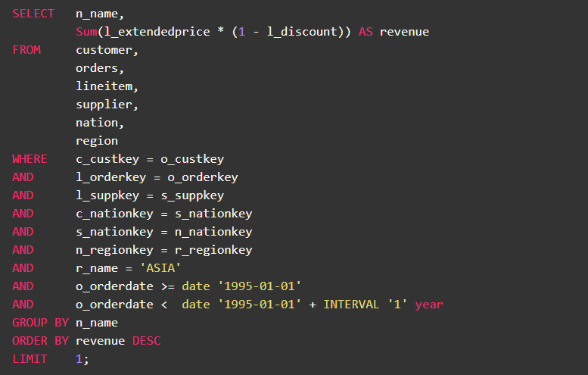The height and width of the screenshot is (375, 588).
Task: Click s_suppkey in the join condition
Action: [192, 195]
